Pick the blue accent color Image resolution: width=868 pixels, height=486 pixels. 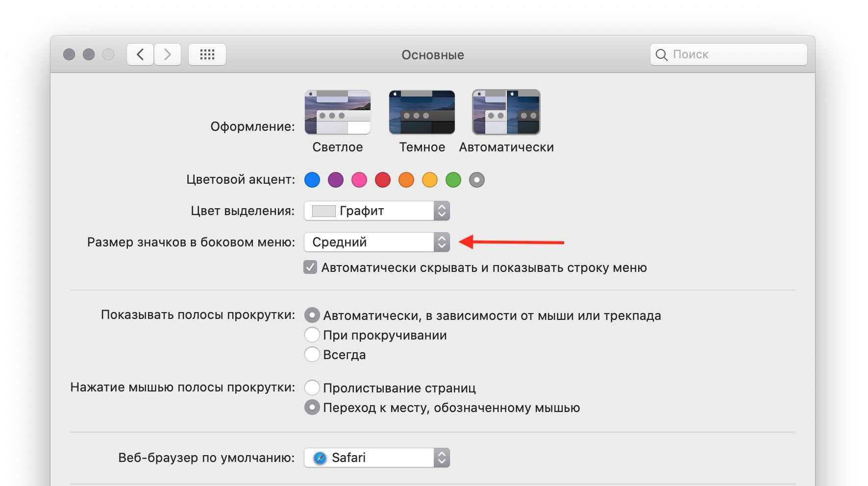coord(312,180)
